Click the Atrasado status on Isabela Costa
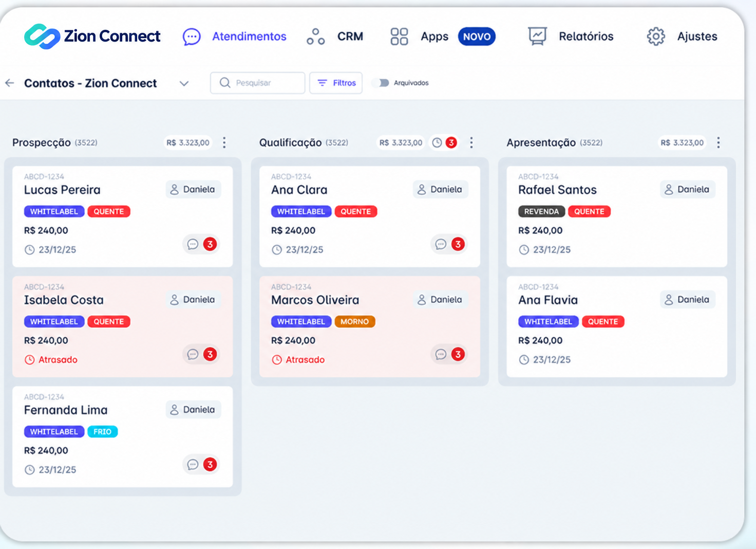The image size is (756, 549). tap(51, 360)
